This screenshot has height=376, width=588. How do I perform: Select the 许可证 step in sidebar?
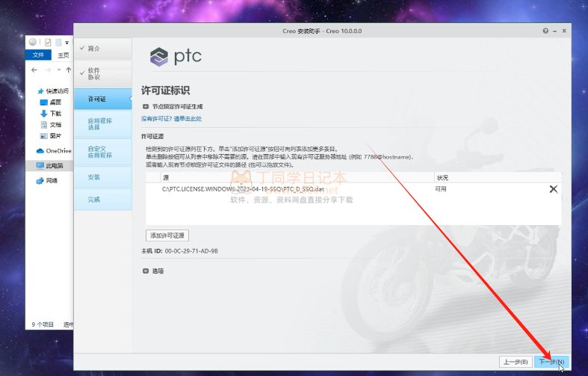tap(103, 99)
